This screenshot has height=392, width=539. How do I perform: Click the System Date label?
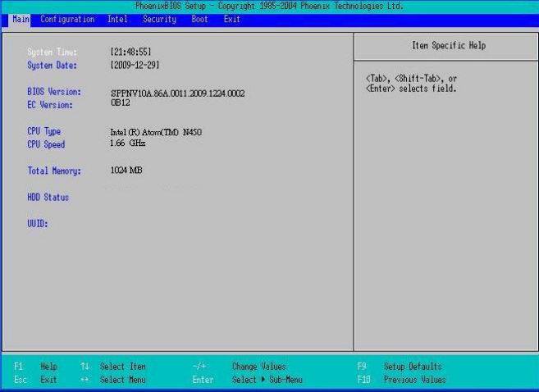coord(52,66)
